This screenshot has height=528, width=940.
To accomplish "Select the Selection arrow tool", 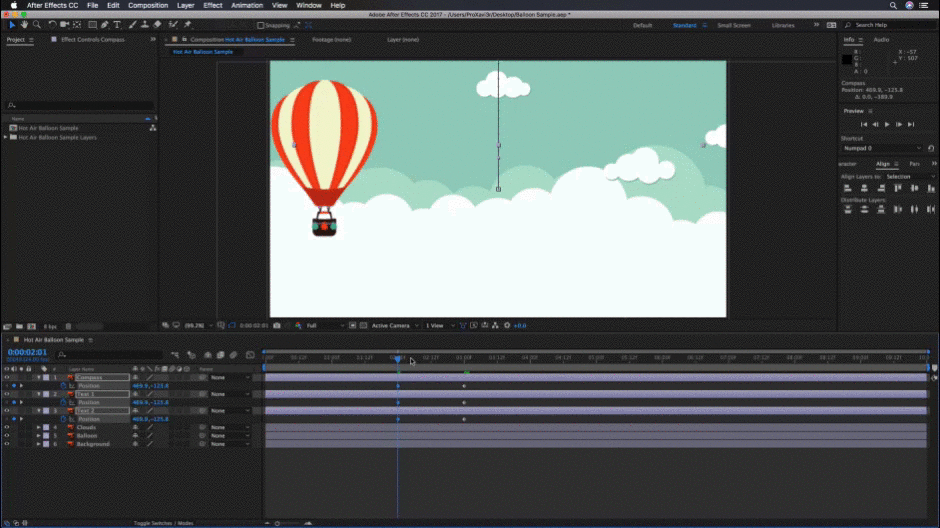I will click(11, 25).
